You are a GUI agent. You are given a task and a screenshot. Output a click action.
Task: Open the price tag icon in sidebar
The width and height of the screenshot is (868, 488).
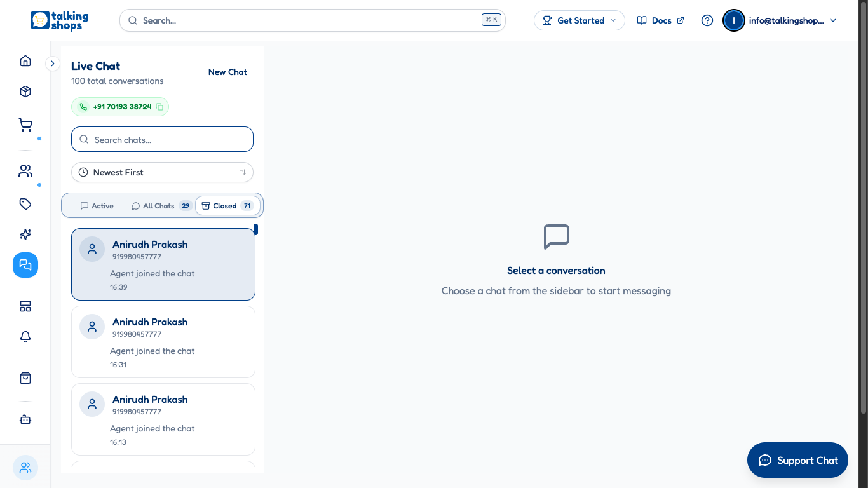coord(25,204)
